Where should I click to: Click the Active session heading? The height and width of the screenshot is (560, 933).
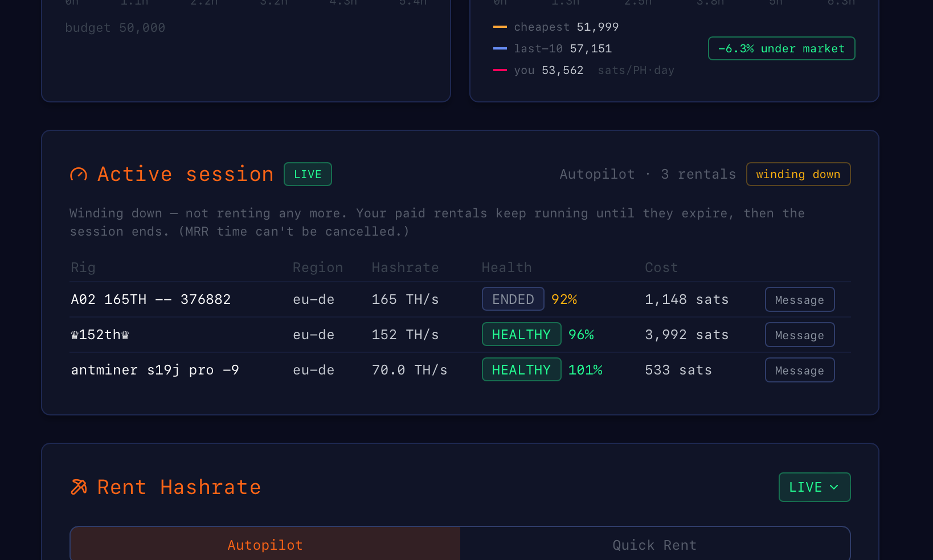click(x=186, y=174)
